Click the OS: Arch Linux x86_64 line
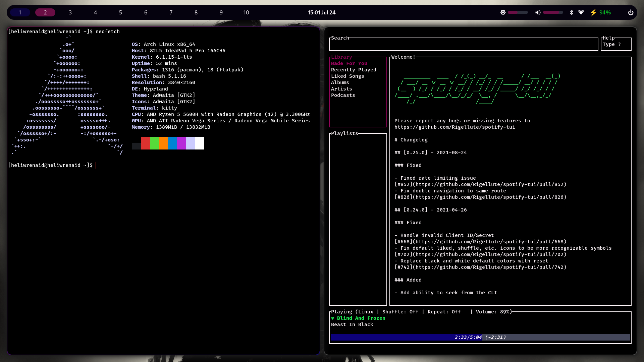The width and height of the screenshot is (644, 362). pos(163,44)
